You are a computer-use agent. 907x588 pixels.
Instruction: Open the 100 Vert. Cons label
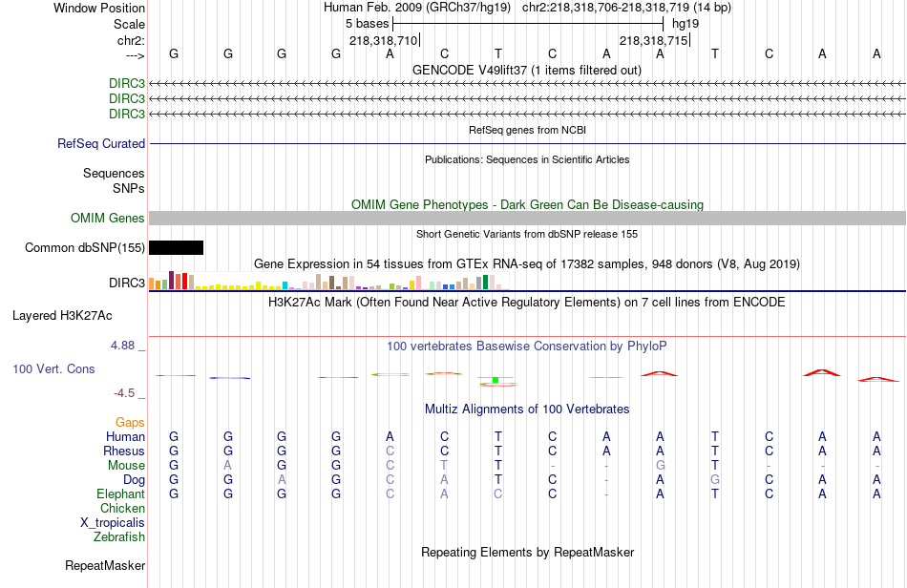pos(53,368)
